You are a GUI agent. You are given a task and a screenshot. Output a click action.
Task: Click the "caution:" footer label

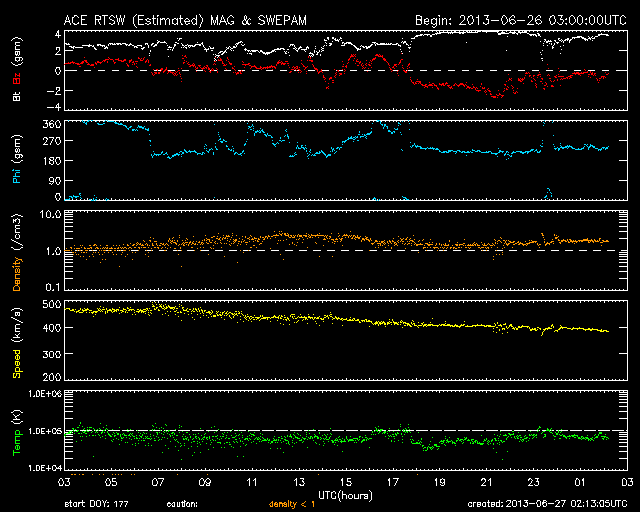pyautogui.click(x=182, y=504)
